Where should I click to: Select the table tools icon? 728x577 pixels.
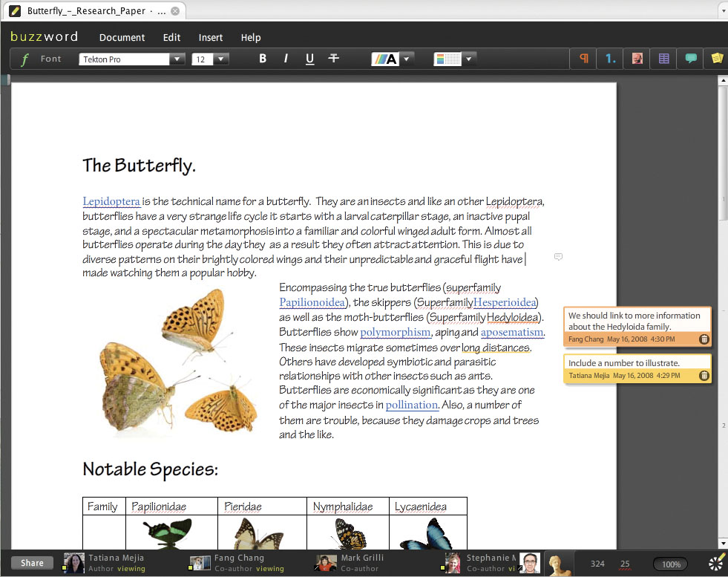pos(664,59)
